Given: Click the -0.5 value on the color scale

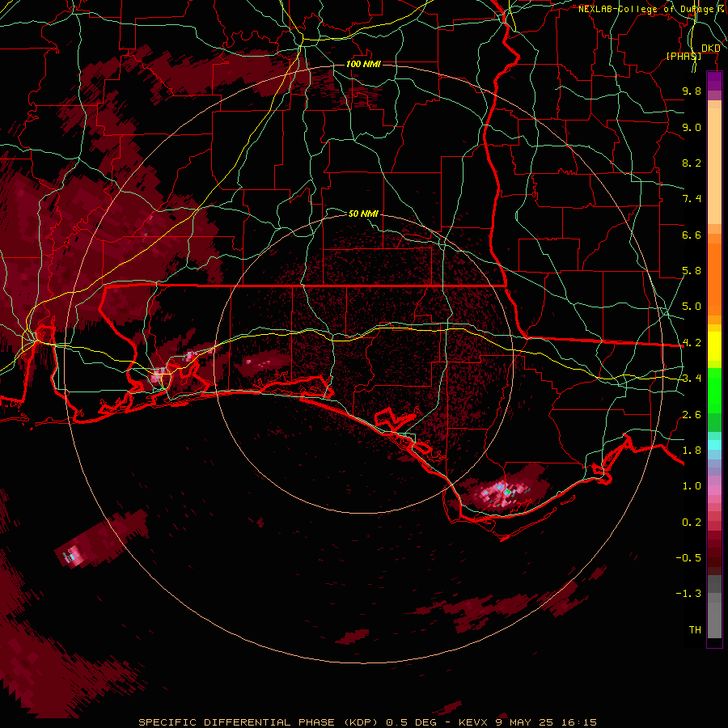Looking at the screenshot, I should coord(688,558).
